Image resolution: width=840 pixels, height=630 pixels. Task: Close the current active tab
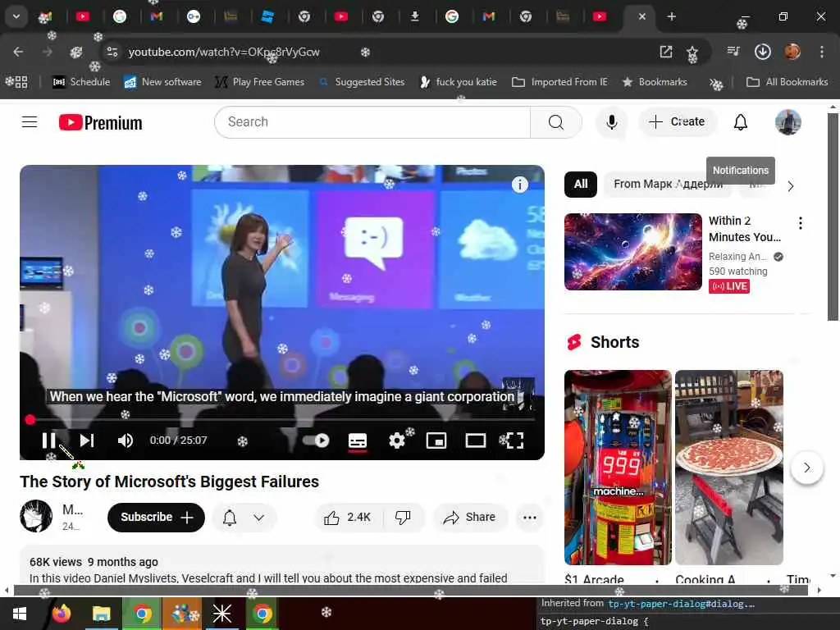641,16
